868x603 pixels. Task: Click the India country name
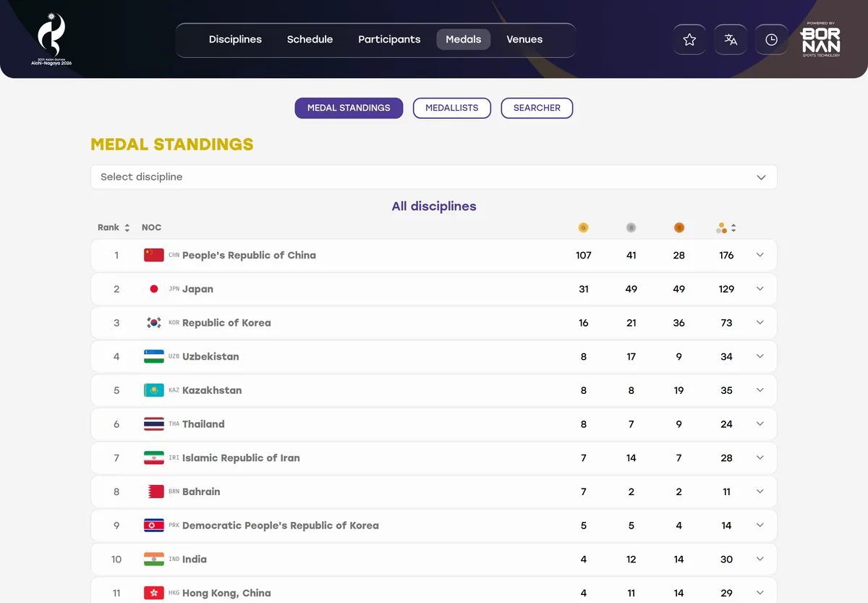(x=195, y=559)
